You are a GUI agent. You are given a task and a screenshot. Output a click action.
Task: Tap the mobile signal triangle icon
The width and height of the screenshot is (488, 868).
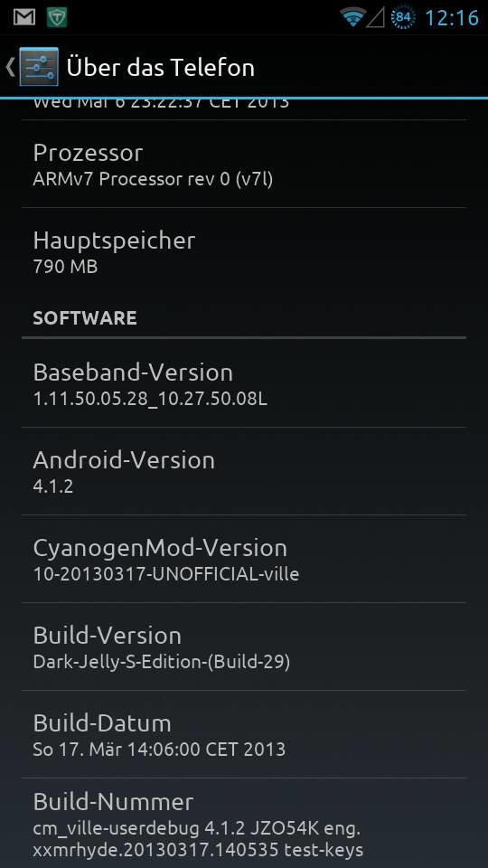[x=376, y=18]
